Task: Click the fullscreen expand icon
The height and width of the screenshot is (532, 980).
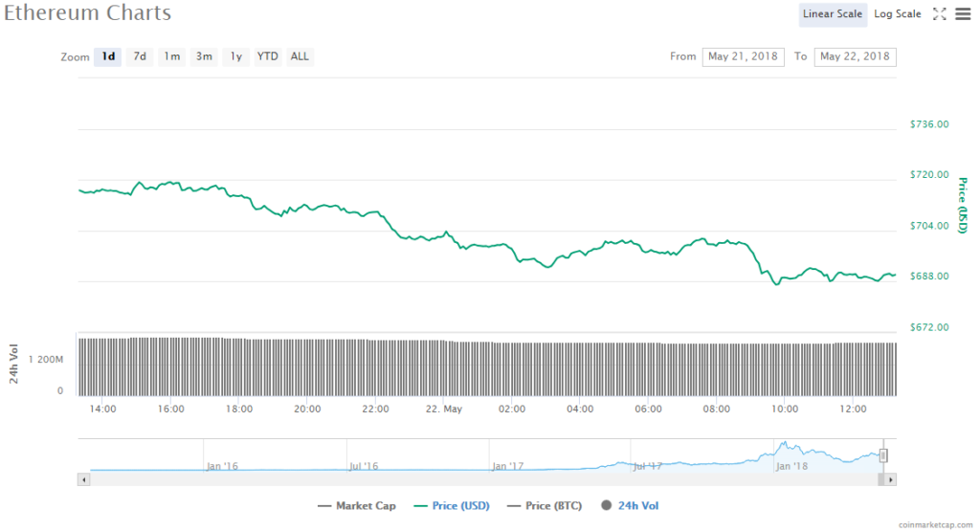Action: point(939,13)
